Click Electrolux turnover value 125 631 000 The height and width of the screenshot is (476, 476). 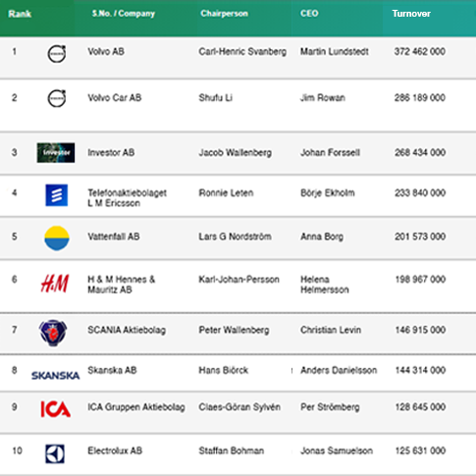420,450
